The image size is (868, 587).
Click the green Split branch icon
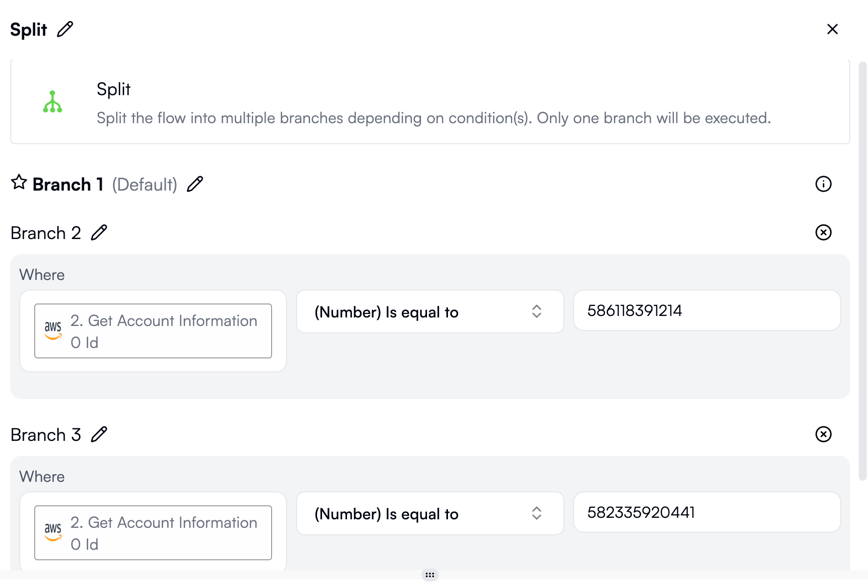tap(53, 102)
